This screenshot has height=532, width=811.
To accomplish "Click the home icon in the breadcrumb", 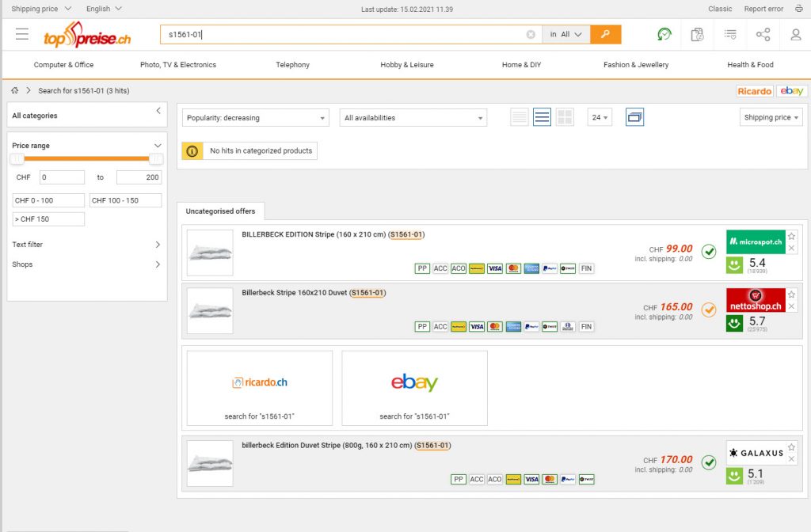I will pos(13,90).
